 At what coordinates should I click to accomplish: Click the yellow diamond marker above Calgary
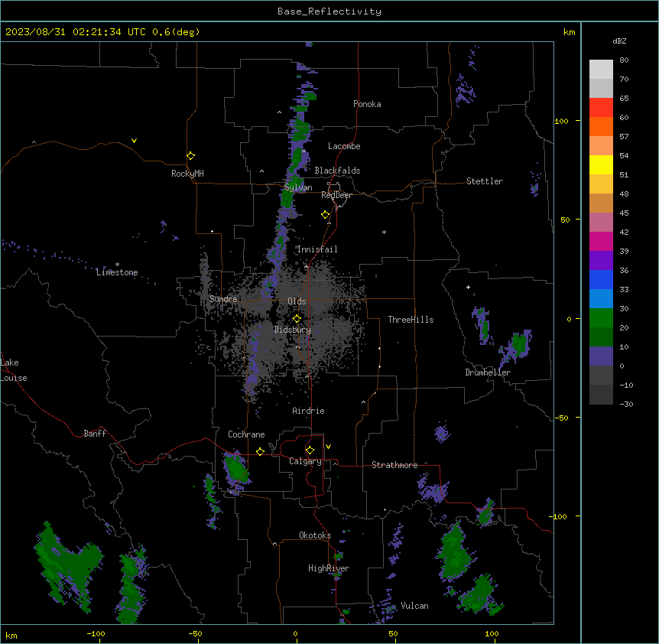tap(310, 450)
